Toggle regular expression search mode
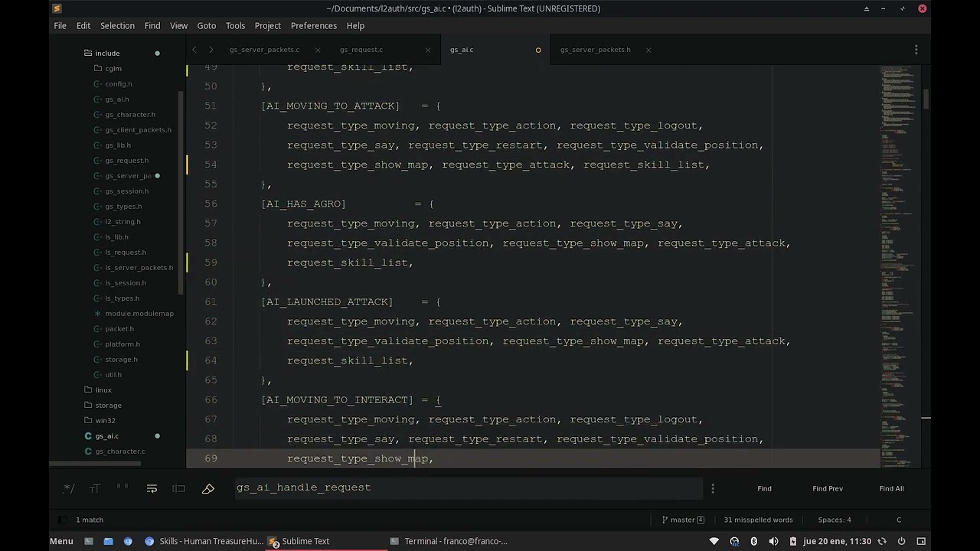980x551 pixels. pos(68,488)
